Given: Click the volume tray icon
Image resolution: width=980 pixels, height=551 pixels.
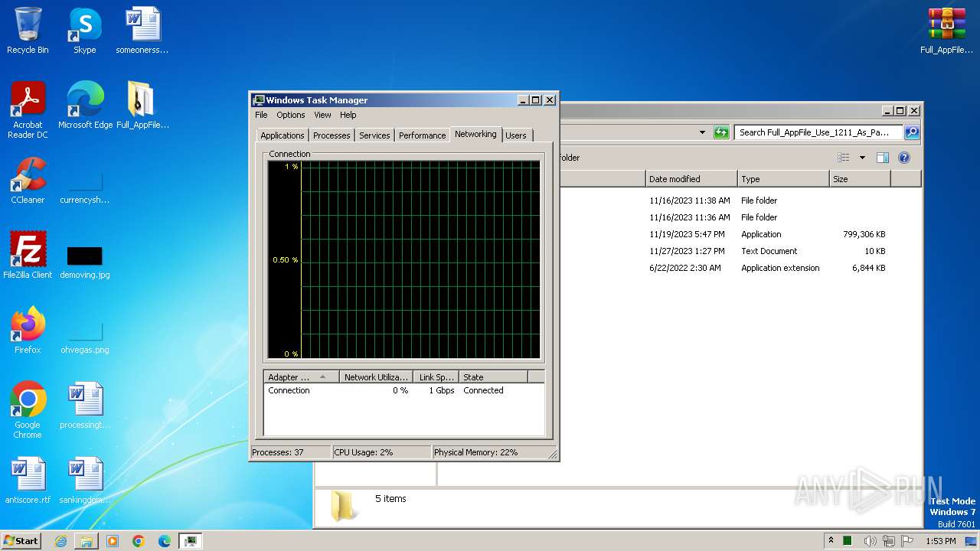Looking at the screenshot, I should pyautogui.click(x=870, y=541).
